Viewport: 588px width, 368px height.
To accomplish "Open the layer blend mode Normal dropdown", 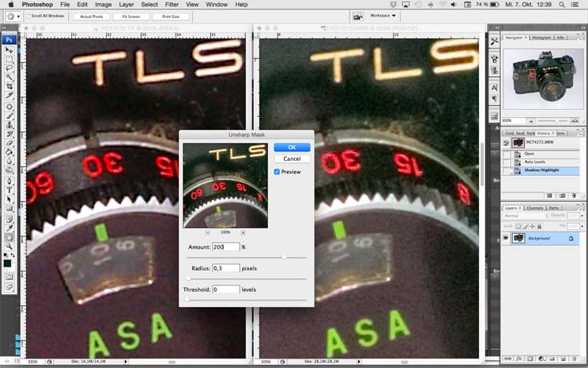I will tap(526, 216).
